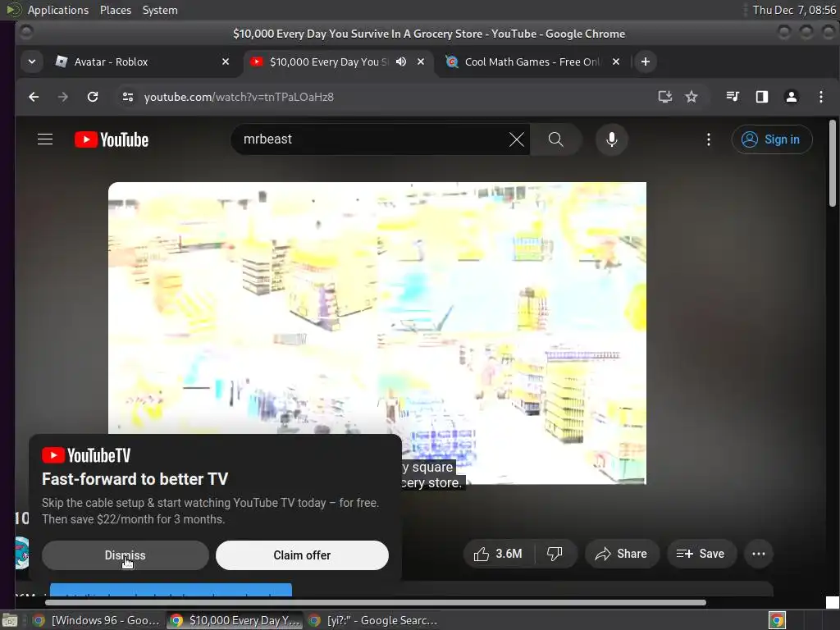This screenshot has height=630, width=840.
Task: Open Chrome three-dot menu
Action: (x=820, y=97)
